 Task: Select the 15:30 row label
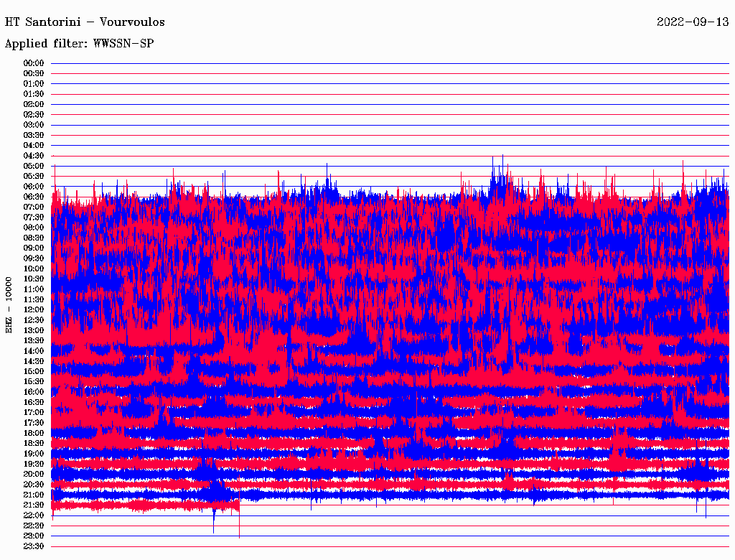(x=34, y=381)
